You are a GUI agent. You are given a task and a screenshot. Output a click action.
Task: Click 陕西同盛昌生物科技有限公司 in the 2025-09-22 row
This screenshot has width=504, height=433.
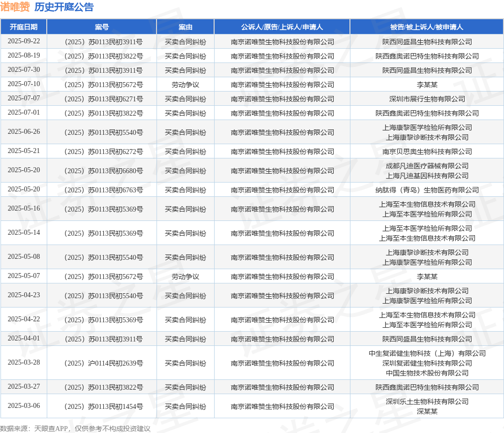pyautogui.click(x=427, y=42)
